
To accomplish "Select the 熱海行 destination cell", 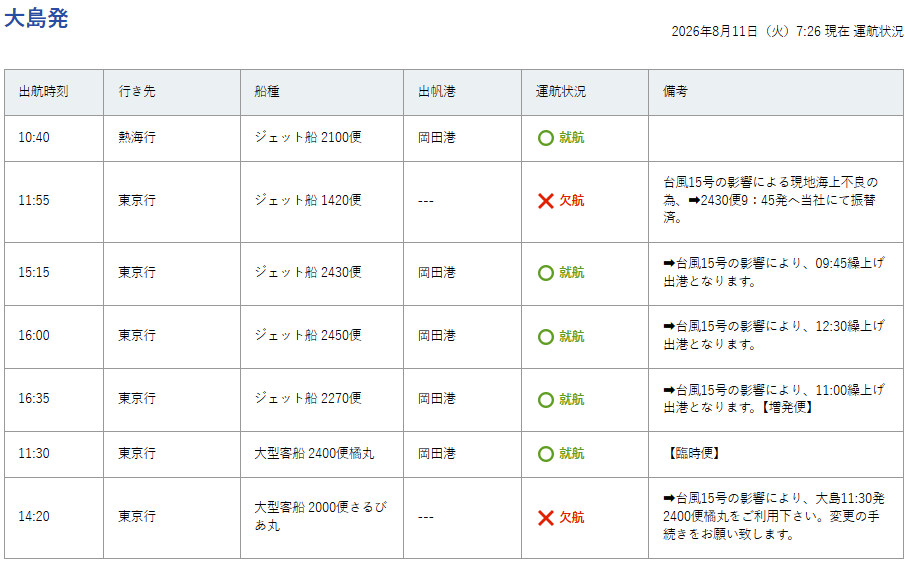I will click(x=172, y=138).
